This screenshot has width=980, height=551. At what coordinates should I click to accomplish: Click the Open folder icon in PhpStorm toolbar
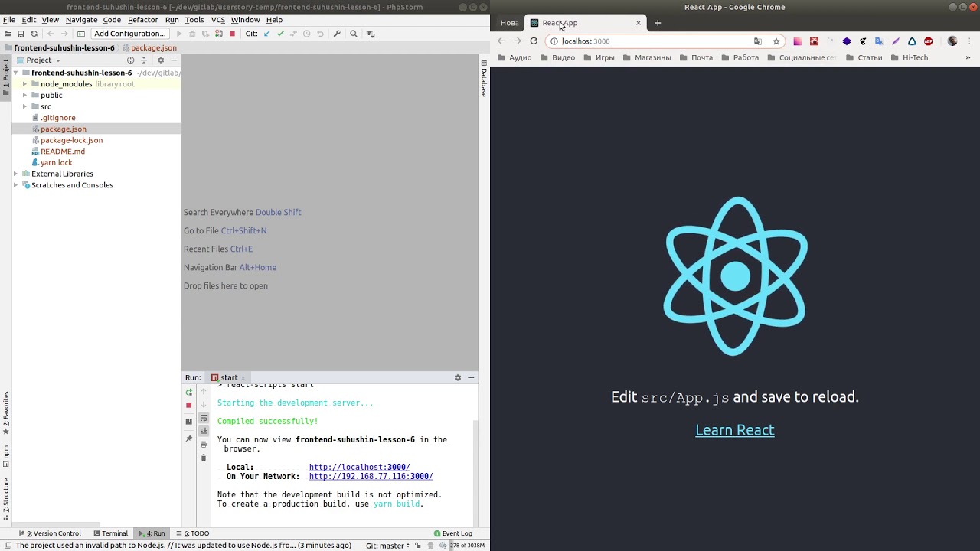coord(8,34)
